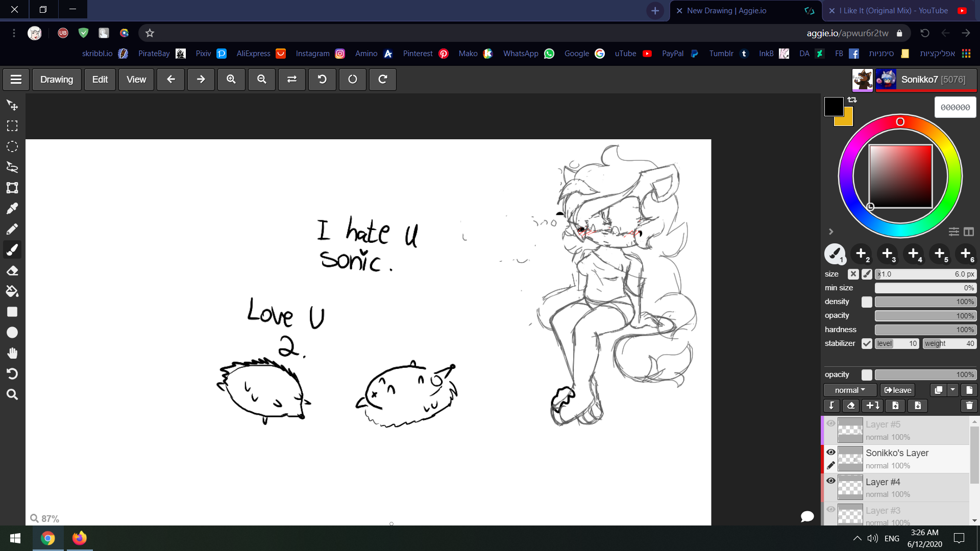Disable the stabilizer checkbox
980x551 pixels.
867,343
